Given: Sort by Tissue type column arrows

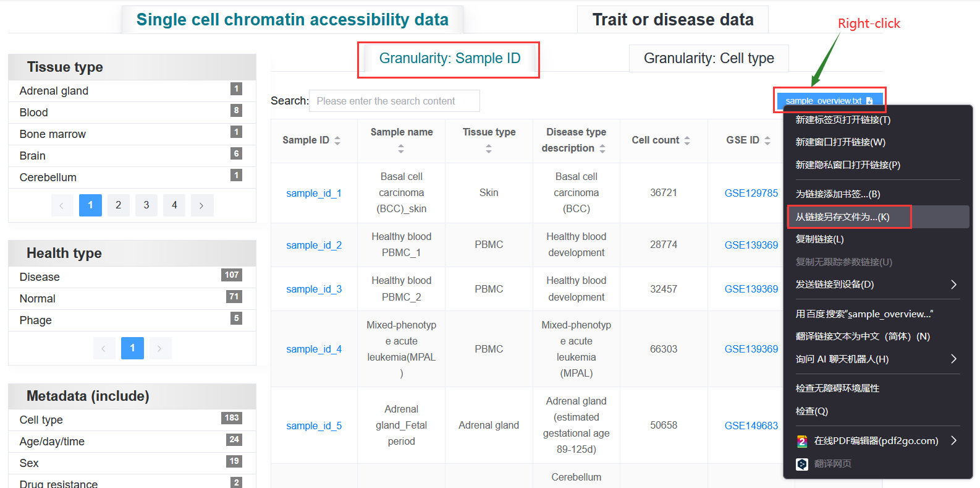Looking at the screenshot, I should coord(489,148).
